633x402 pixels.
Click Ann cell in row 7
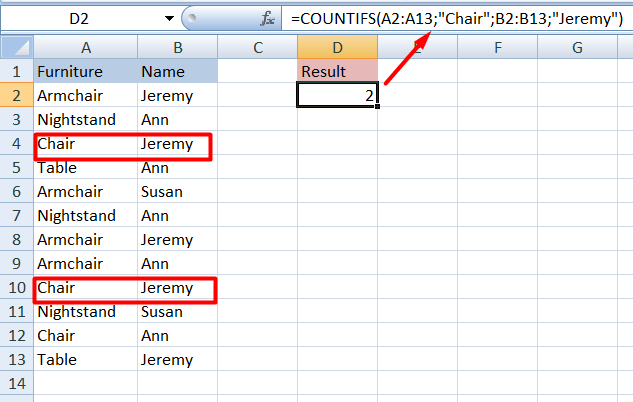(x=178, y=216)
